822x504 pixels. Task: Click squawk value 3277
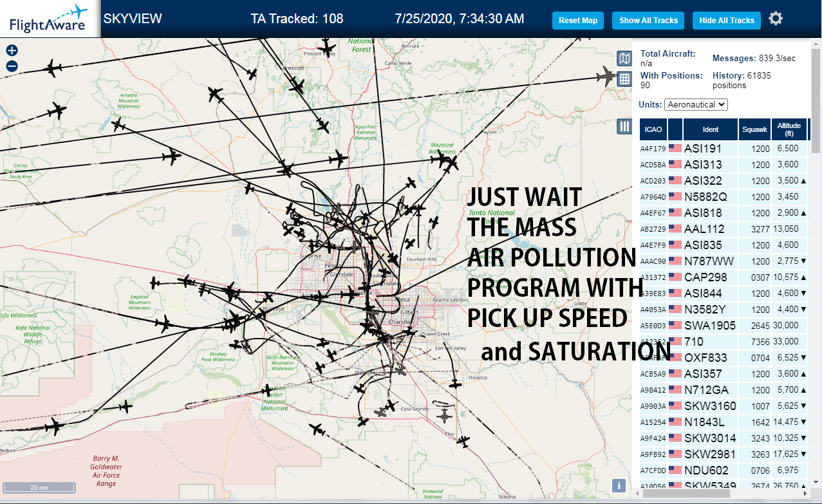[x=761, y=229]
